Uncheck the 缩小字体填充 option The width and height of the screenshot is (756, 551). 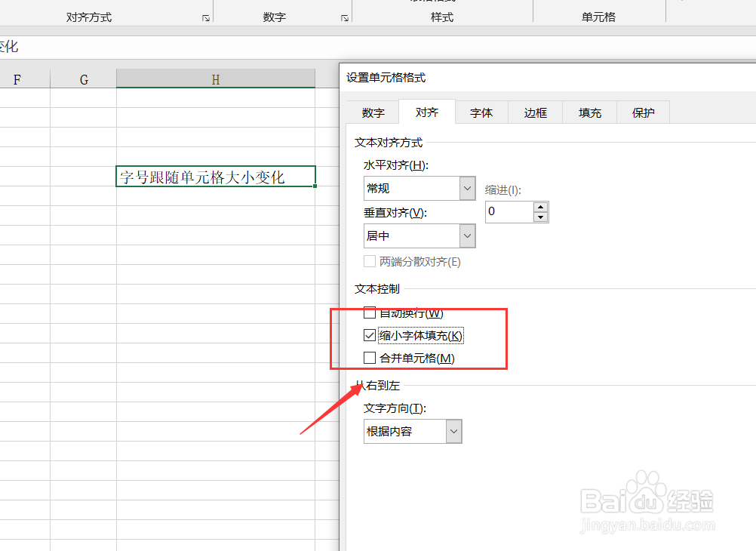pyautogui.click(x=370, y=335)
